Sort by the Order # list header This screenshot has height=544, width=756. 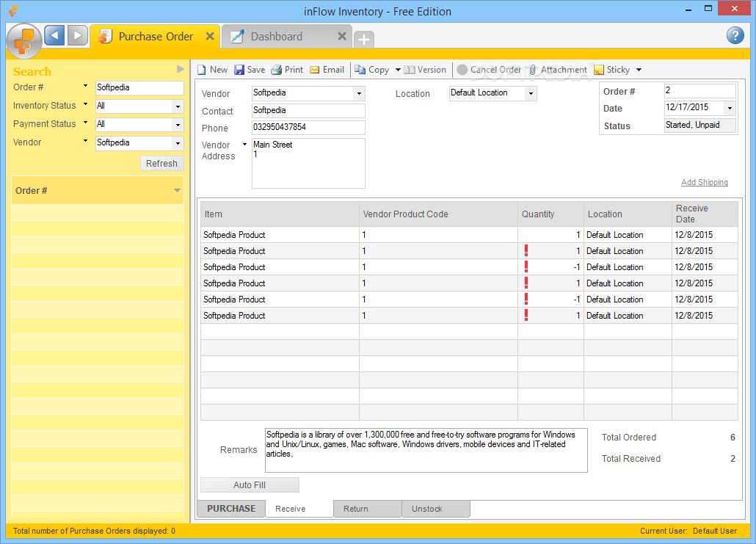point(98,190)
